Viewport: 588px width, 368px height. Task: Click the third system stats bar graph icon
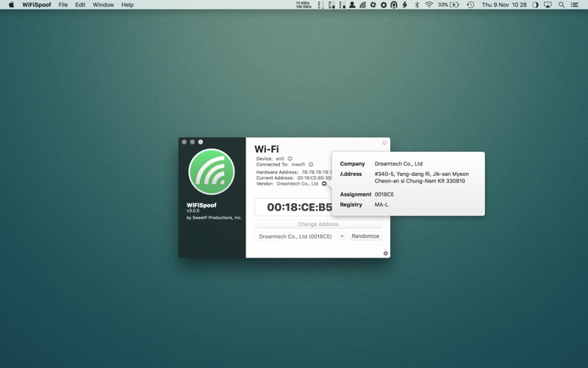click(x=342, y=5)
